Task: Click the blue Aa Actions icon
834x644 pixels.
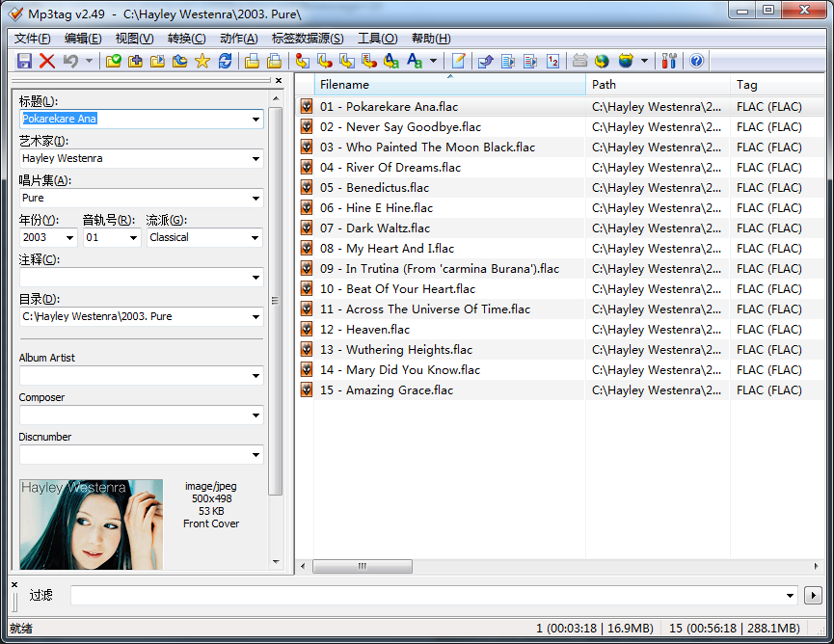Action: point(415,61)
